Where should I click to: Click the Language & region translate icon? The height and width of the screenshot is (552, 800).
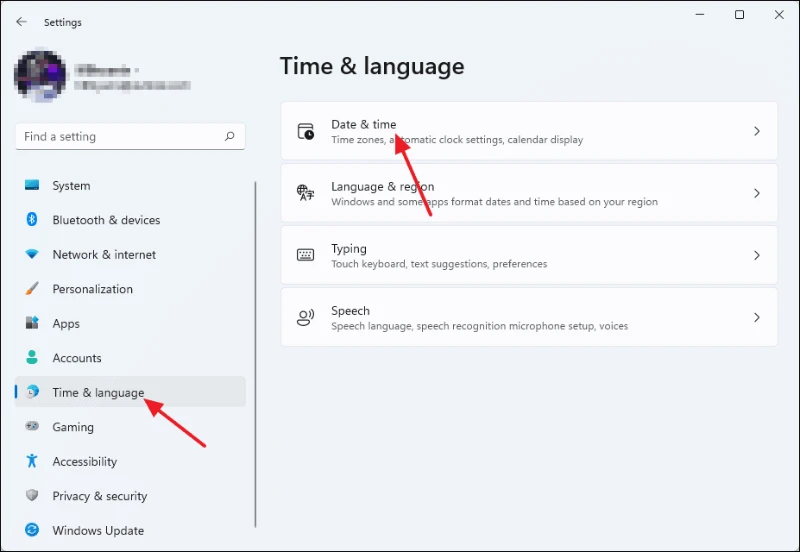point(306,193)
